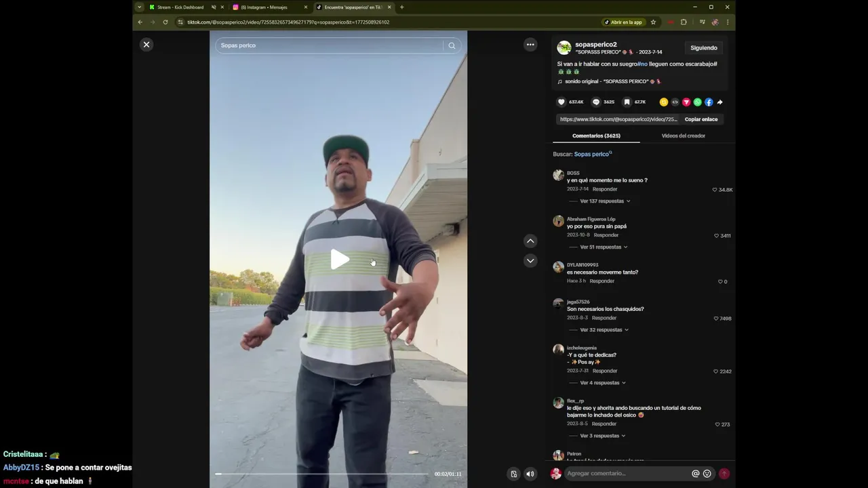Save video with the bookmark icon

(x=627, y=102)
